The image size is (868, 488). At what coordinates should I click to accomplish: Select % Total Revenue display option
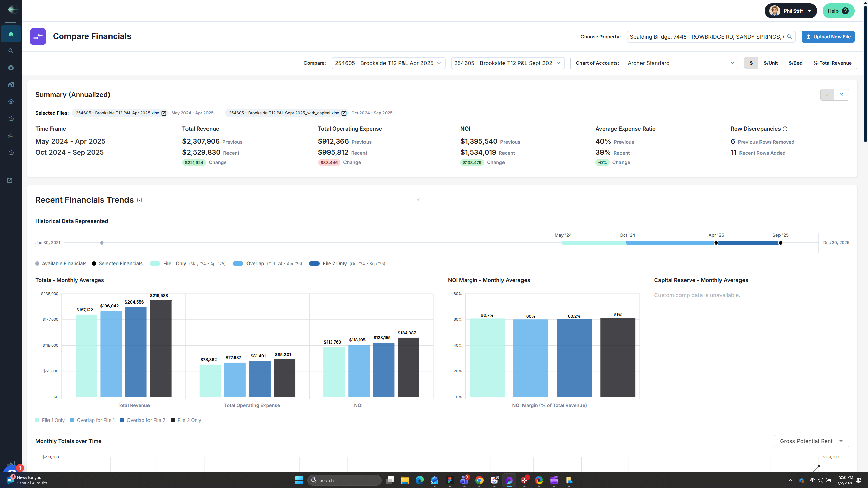tap(832, 63)
